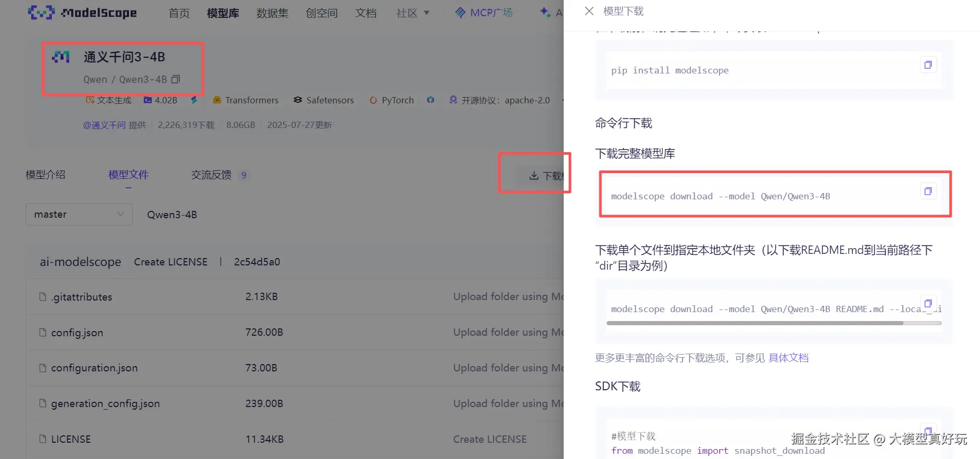
Task: Click the ai-modelscope committer name
Action: tap(80, 262)
